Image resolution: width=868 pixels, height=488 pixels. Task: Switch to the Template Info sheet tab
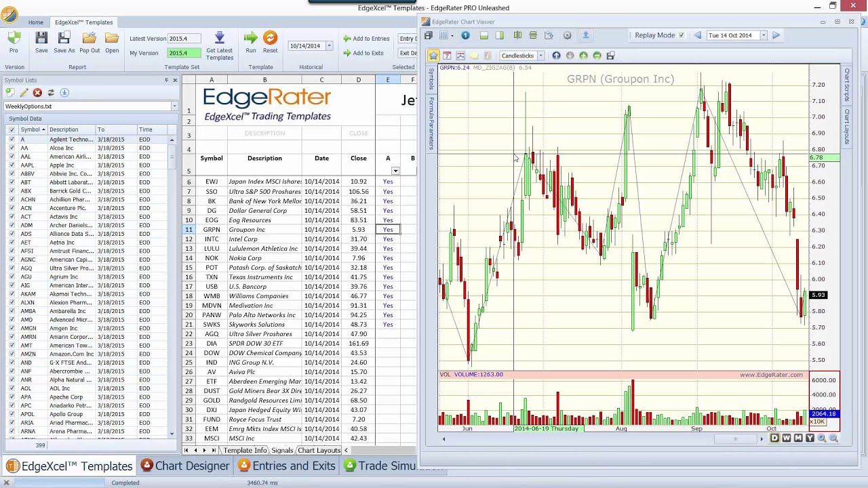point(245,451)
